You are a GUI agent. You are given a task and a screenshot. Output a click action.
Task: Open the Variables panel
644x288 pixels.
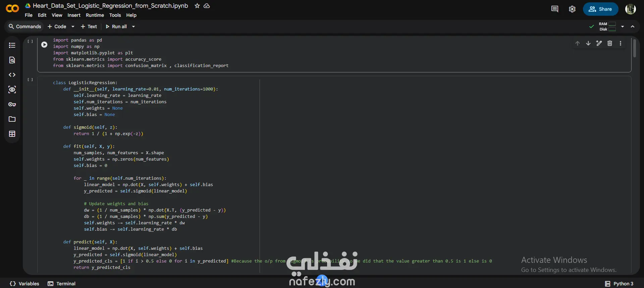tap(24, 284)
